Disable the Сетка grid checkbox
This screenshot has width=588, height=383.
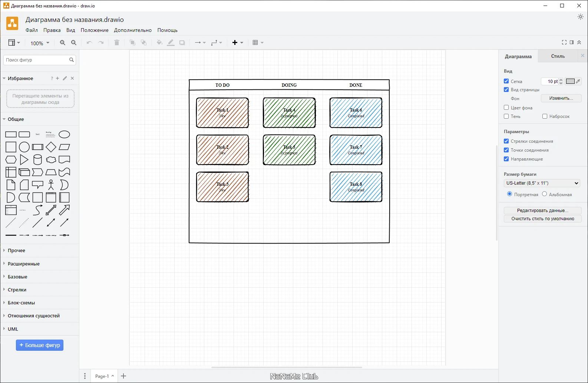[x=506, y=81]
